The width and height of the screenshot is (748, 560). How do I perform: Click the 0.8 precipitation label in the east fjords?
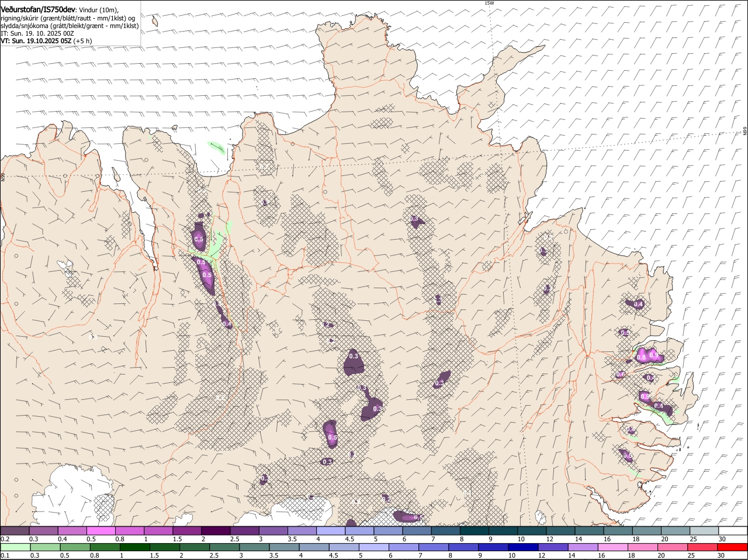pyautogui.click(x=641, y=357)
